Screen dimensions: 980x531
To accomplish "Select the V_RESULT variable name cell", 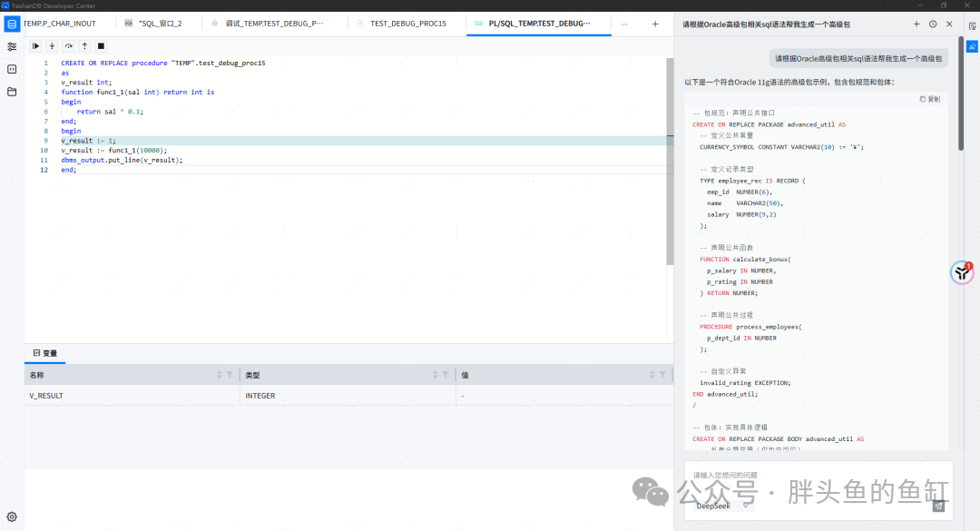I will (x=132, y=395).
